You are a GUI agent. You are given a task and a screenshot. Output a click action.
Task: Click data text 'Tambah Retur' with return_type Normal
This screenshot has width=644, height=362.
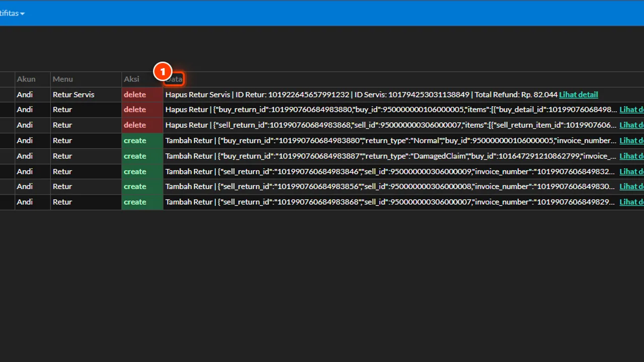point(390,140)
